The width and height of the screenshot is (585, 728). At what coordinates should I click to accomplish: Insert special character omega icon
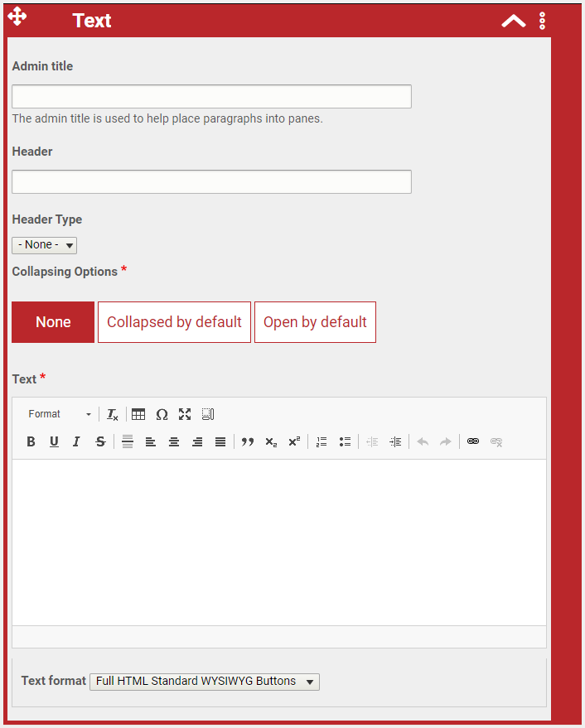click(162, 414)
